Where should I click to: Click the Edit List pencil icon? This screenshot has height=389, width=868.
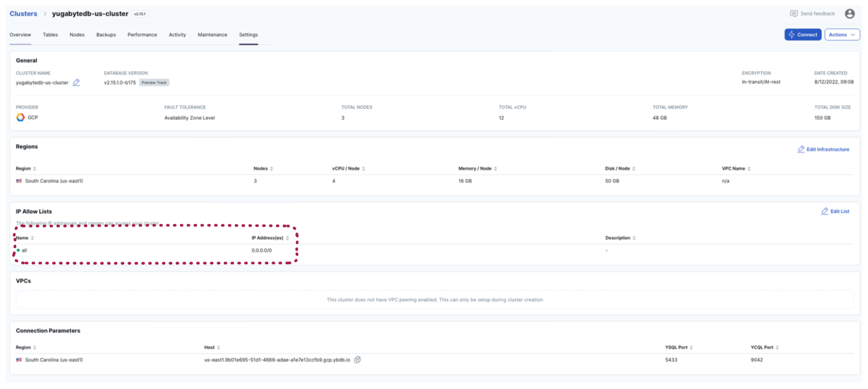tap(825, 211)
